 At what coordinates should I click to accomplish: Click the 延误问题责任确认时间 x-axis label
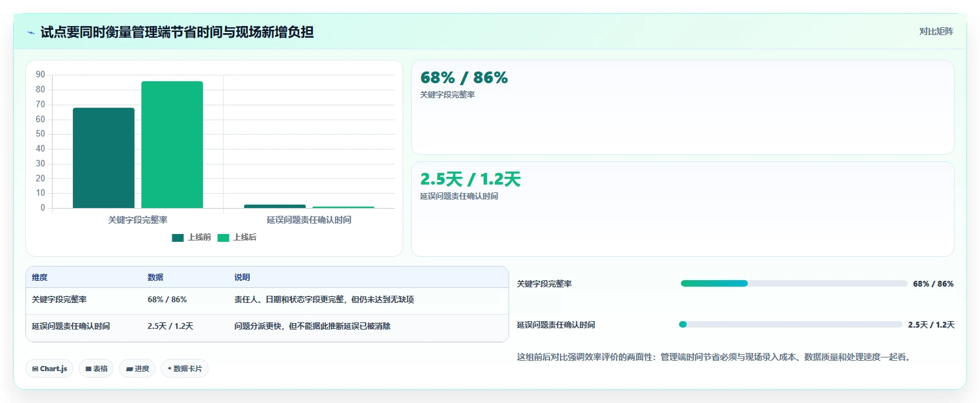(309, 220)
